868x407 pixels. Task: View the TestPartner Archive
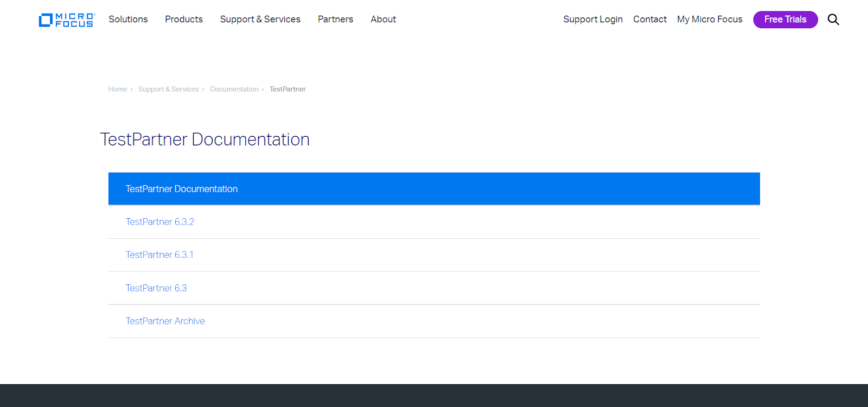point(165,321)
